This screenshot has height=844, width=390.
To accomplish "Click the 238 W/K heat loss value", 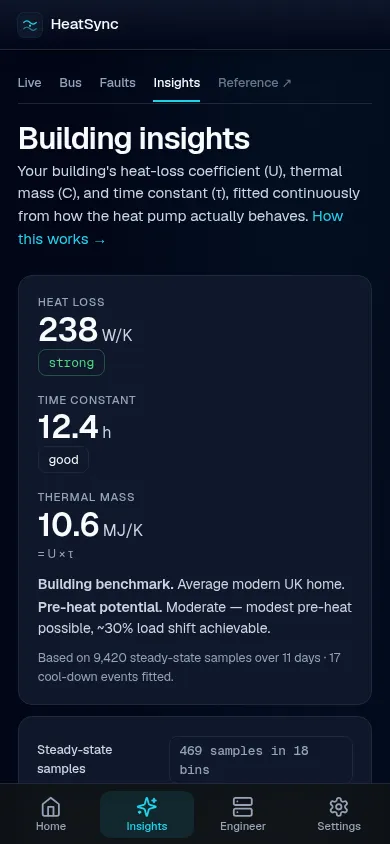I will click(85, 330).
